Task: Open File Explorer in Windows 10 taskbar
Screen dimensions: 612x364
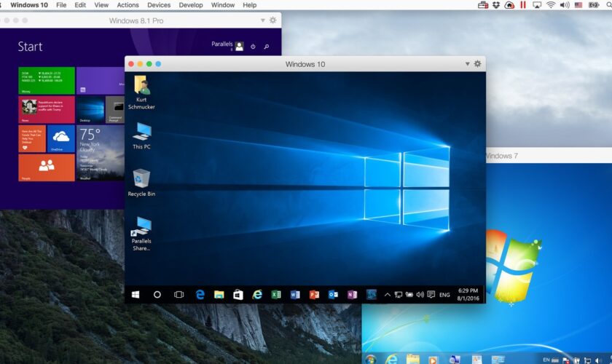Action: [x=219, y=295]
